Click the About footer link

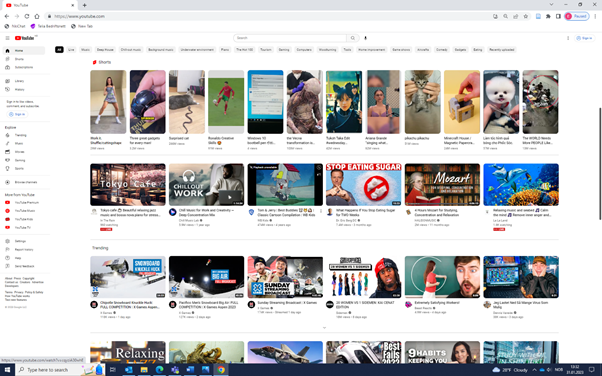(x=8, y=278)
